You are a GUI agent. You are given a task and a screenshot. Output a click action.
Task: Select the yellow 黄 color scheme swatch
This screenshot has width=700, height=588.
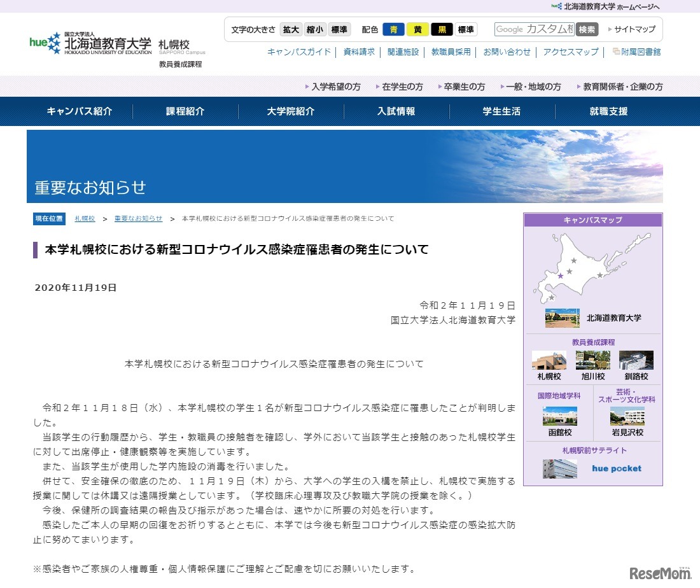[418, 29]
